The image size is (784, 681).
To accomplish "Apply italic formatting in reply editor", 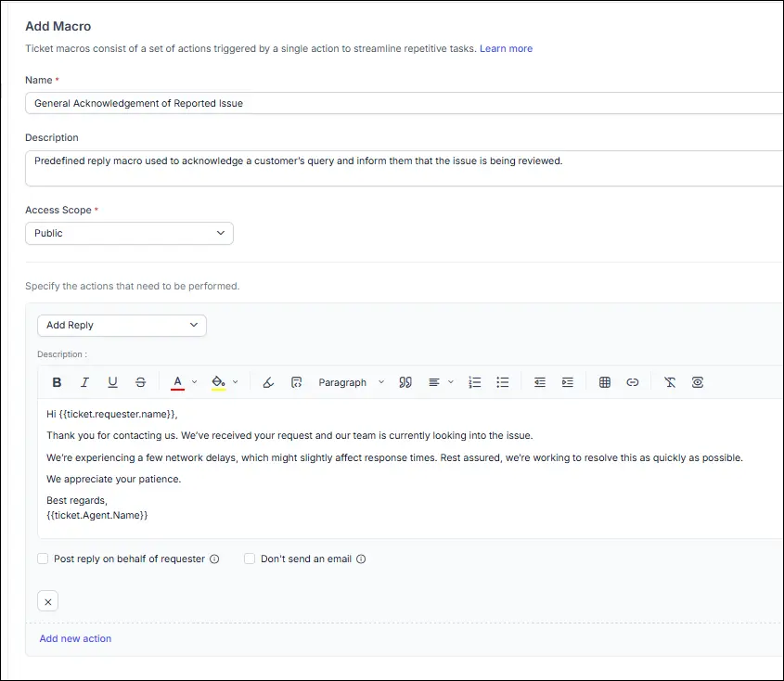I will click(84, 382).
